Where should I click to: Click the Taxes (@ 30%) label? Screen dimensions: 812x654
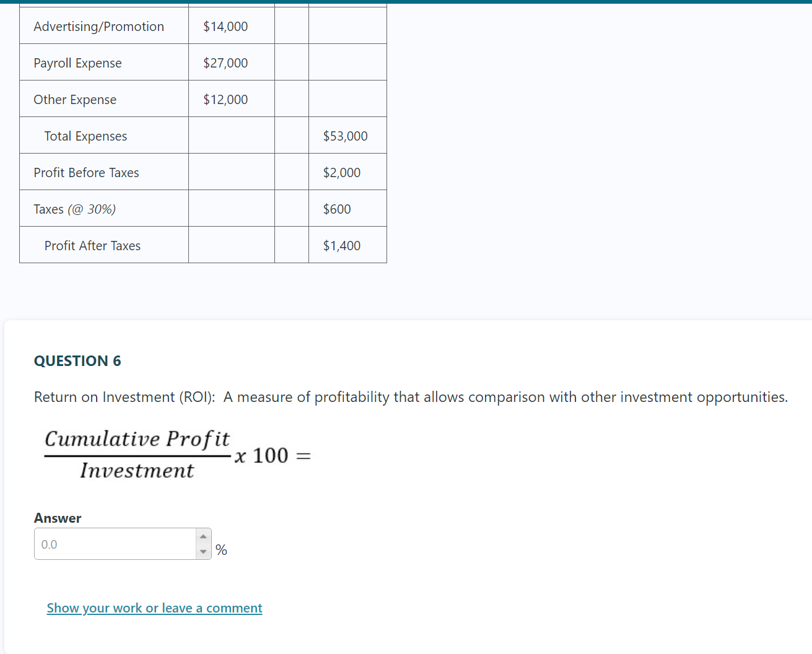click(x=74, y=209)
